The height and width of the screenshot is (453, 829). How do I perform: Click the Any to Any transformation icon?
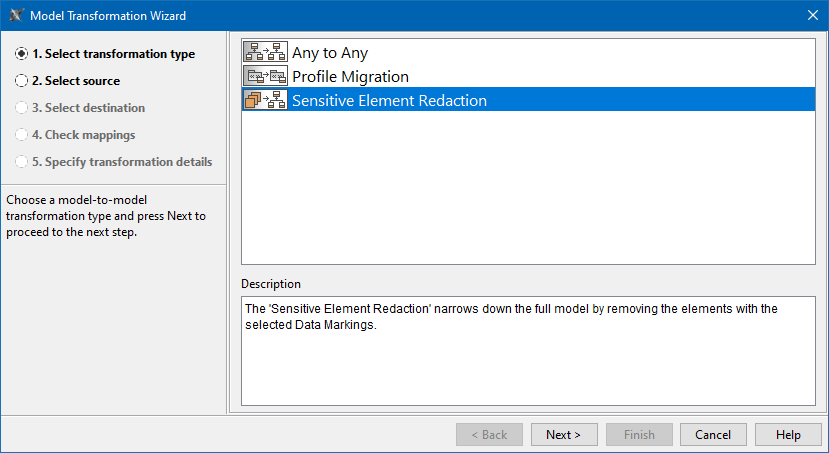[265, 53]
